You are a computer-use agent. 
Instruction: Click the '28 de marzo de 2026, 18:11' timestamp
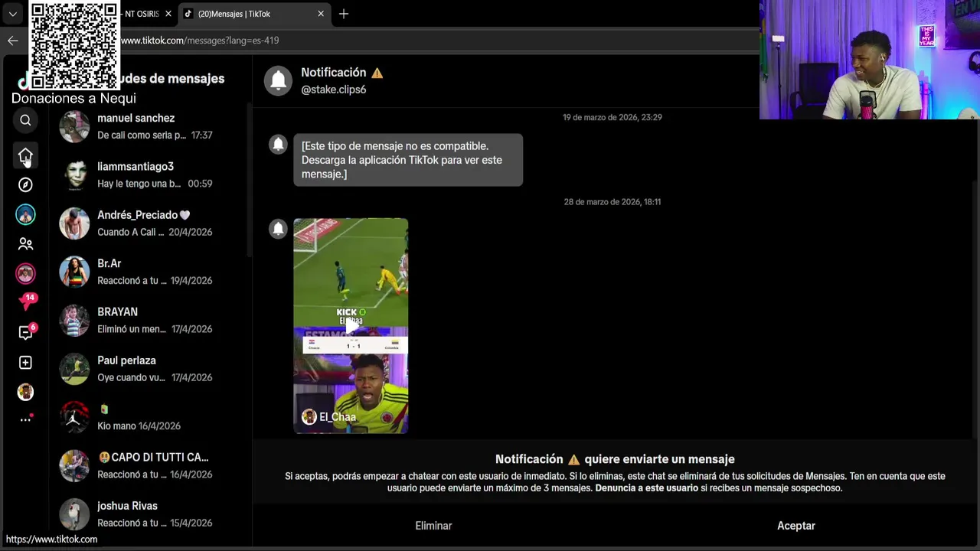click(x=612, y=202)
